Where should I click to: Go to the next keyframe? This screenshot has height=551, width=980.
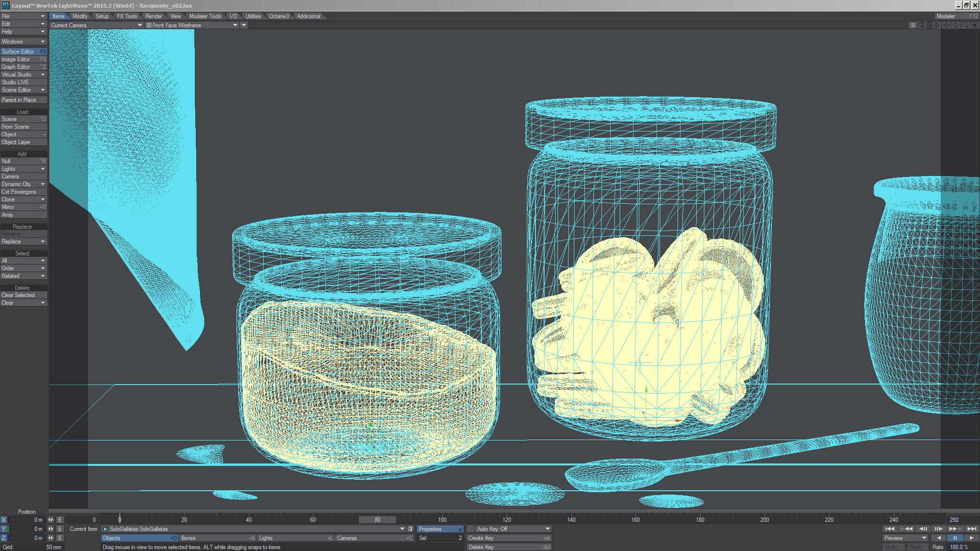coord(955,529)
